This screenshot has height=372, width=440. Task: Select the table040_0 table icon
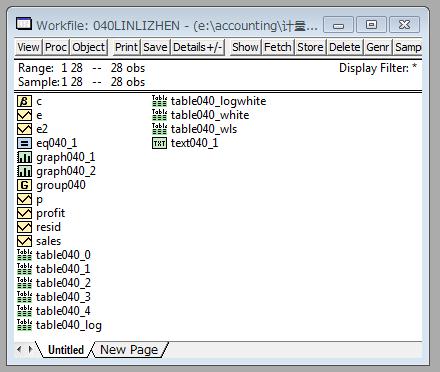(24, 255)
